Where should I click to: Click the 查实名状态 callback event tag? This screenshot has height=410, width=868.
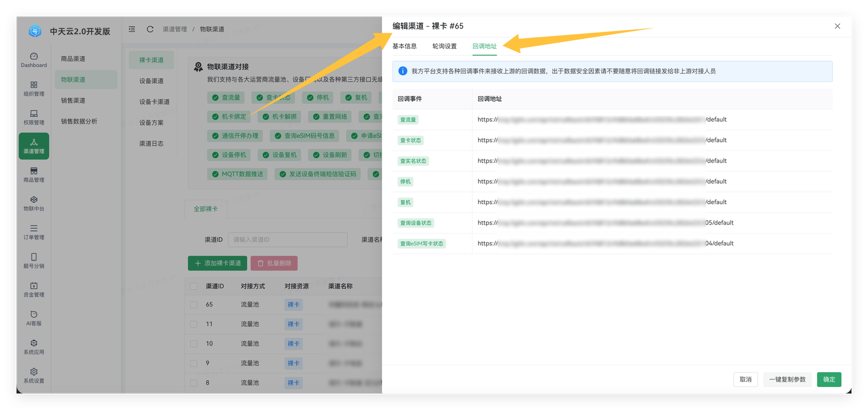(414, 161)
